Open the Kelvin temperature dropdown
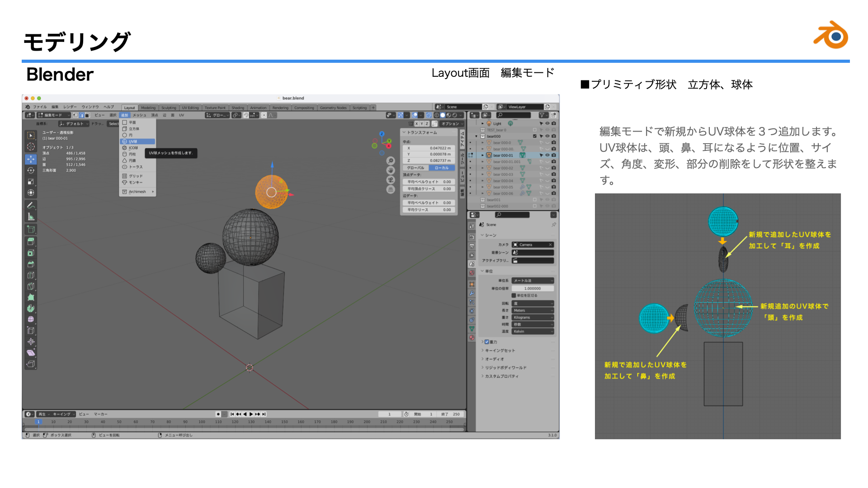This screenshot has width=868, height=488. 533,332
